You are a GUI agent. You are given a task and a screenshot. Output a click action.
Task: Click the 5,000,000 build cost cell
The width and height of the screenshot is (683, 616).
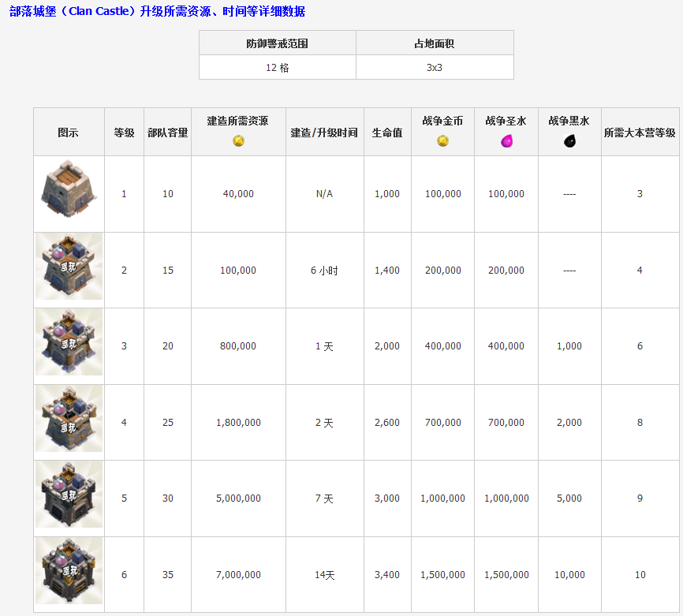click(x=238, y=498)
